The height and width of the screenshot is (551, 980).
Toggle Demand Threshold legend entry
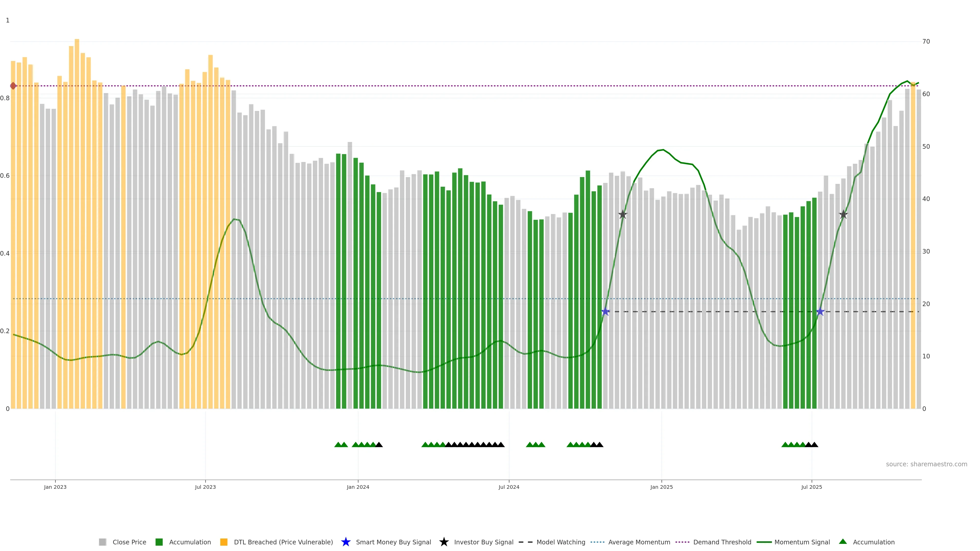[x=722, y=542]
